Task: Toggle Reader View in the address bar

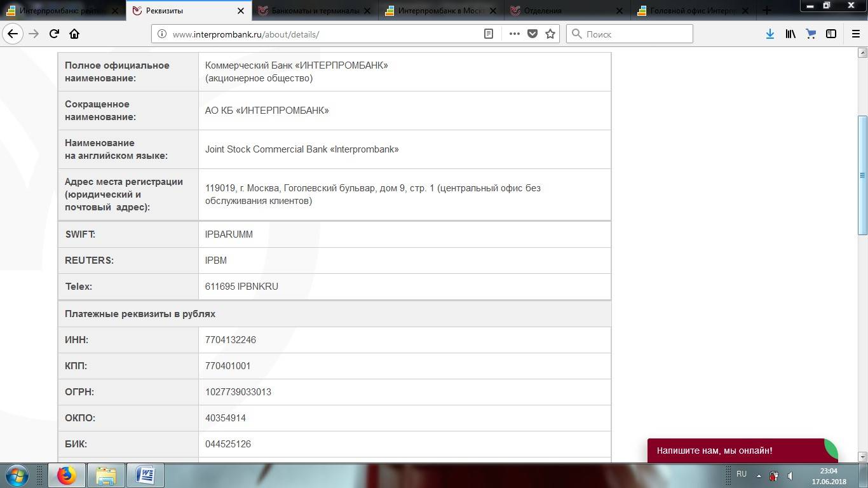Action: [489, 34]
